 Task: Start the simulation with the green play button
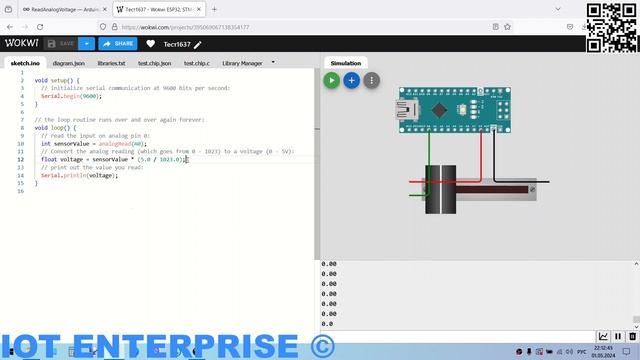331,80
